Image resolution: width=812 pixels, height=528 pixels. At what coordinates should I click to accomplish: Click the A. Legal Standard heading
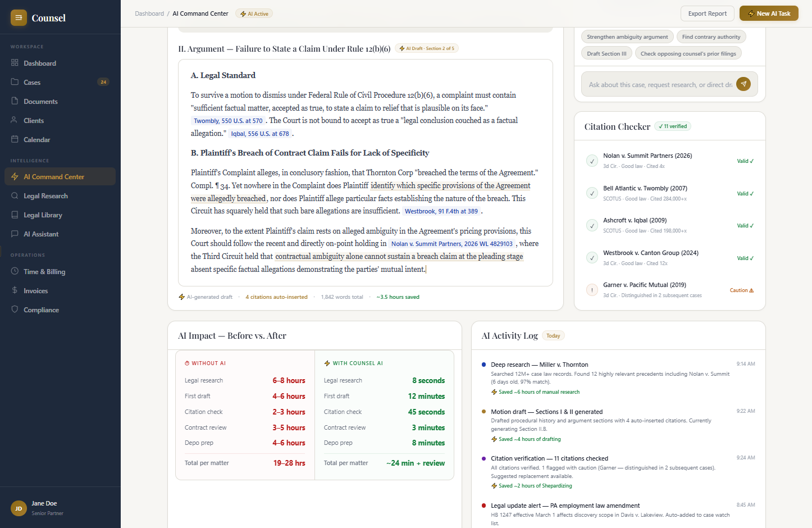click(223, 75)
